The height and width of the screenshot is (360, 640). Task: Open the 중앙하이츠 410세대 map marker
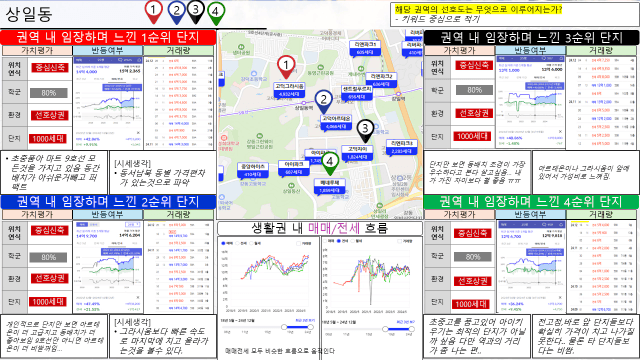[253, 170]
